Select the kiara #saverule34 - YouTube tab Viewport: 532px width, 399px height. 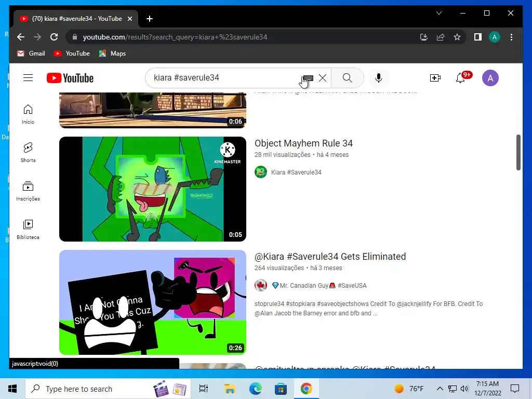click(x=76, y=19)
